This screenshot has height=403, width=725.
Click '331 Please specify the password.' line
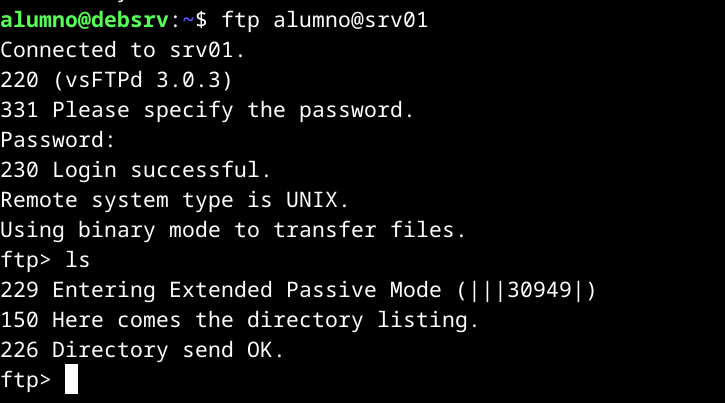click(207, 109)
